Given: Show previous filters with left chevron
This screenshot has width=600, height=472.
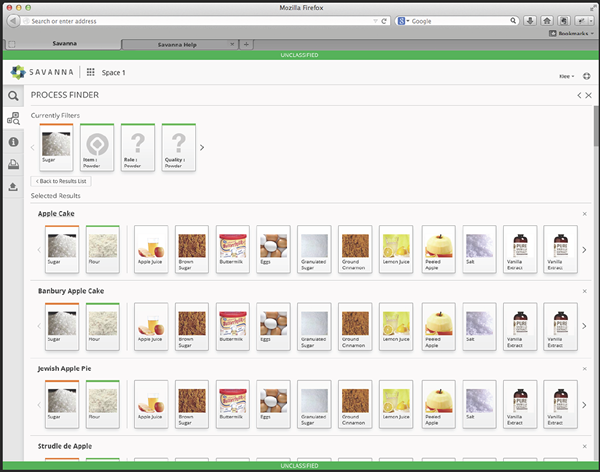Looking at the screenshot, I should (x=33, y=147).
